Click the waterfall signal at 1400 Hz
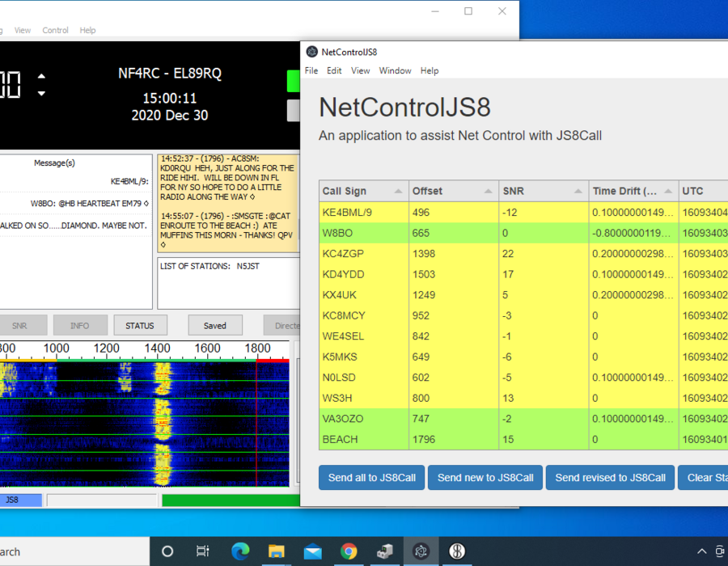 pos(162,422)
